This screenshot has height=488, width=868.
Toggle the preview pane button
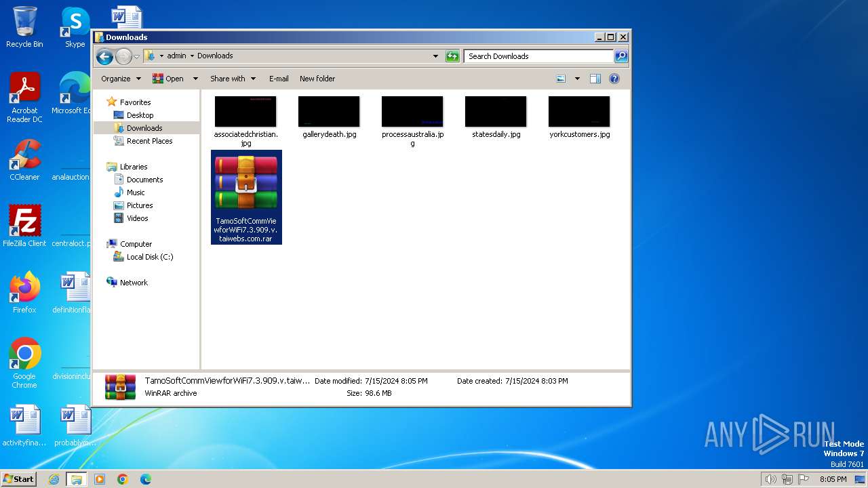[595, 79]
